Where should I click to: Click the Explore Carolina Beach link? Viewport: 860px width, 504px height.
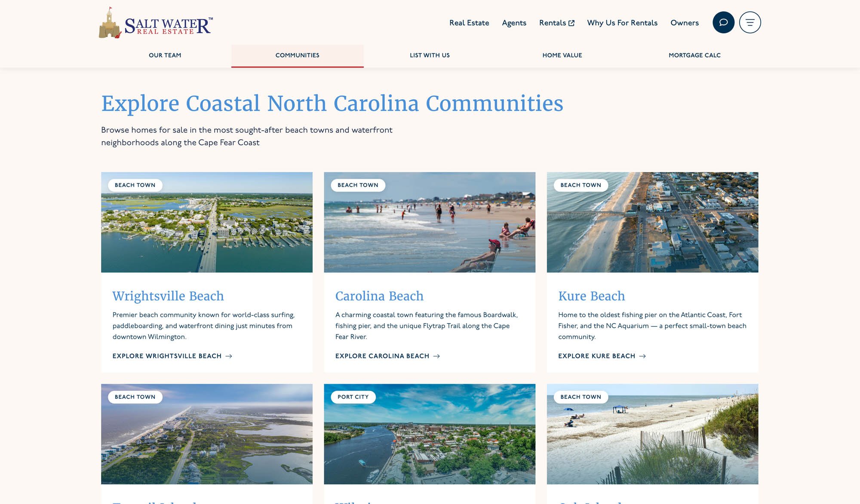click(x=382, y=356)
